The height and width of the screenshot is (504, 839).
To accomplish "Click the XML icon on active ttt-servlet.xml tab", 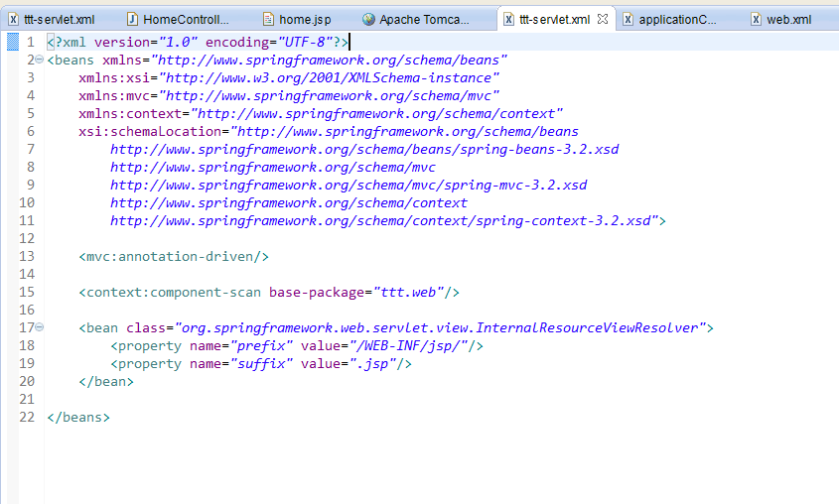I will 508,20.
